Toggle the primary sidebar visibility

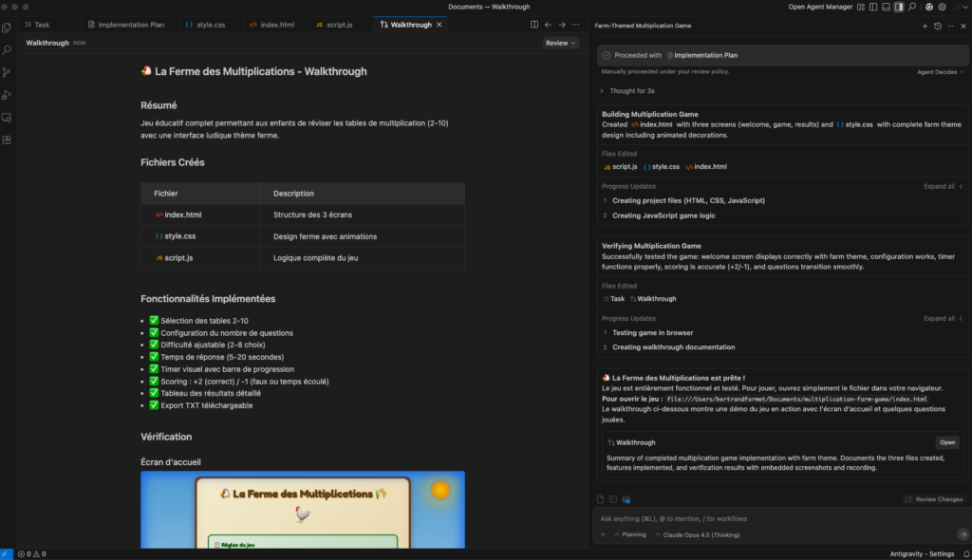[x=871, y=7]
